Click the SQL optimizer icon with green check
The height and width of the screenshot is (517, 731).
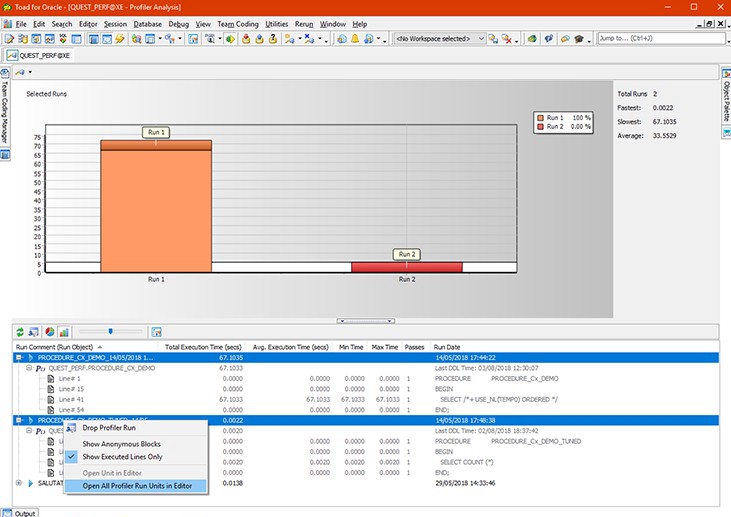(x=63, y=39)
